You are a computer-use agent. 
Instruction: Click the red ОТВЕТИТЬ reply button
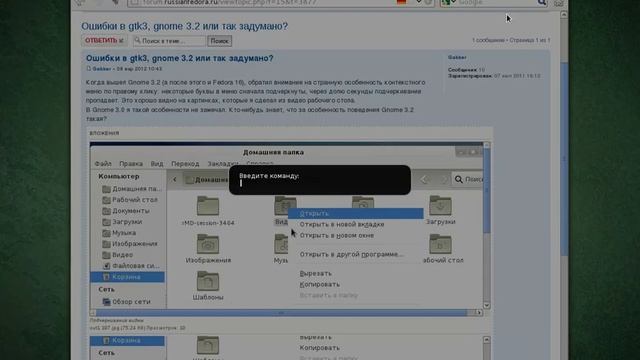(x=104, y=40)
